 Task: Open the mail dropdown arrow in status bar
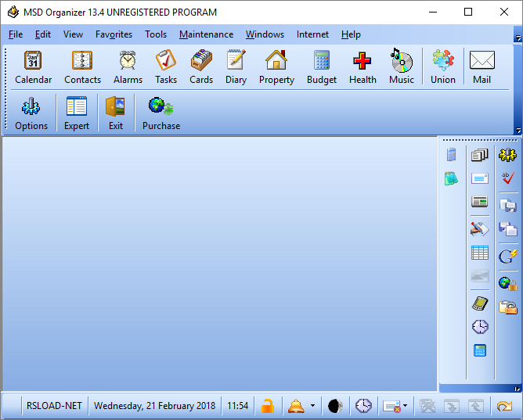[406, 406]
